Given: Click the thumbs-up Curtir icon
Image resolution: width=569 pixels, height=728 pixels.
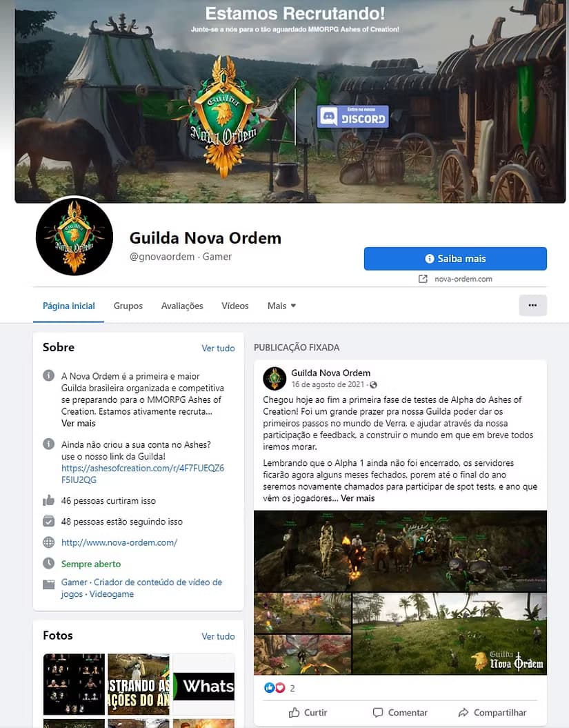Looking at the screenshot, I should click(294, 712).
